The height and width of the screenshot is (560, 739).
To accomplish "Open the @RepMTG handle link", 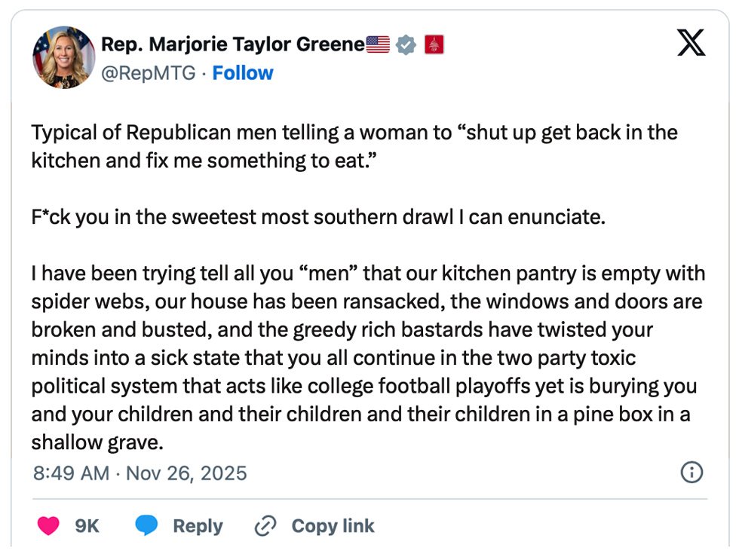I will coord(149,73).
